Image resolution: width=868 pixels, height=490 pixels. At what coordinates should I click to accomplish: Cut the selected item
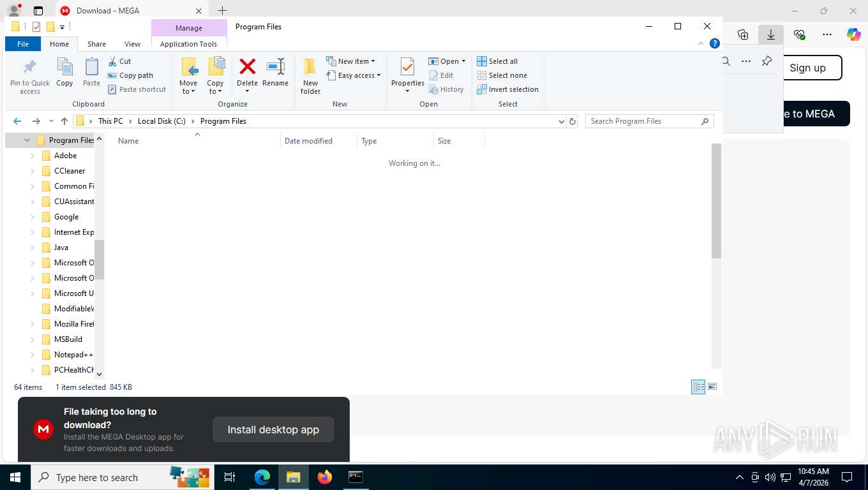(119, 61)
